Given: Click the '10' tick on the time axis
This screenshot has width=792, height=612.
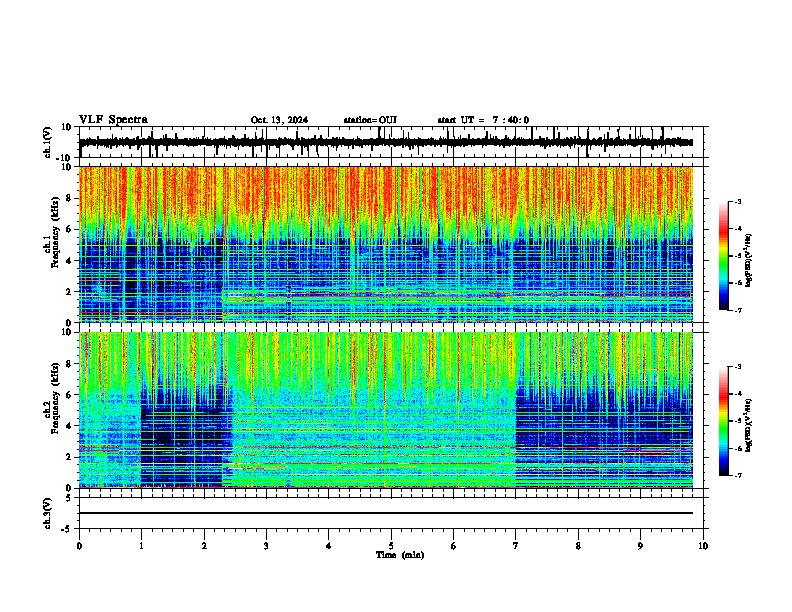Looking at the screenshot, I should pyautogui.click(x=703, y=546).
